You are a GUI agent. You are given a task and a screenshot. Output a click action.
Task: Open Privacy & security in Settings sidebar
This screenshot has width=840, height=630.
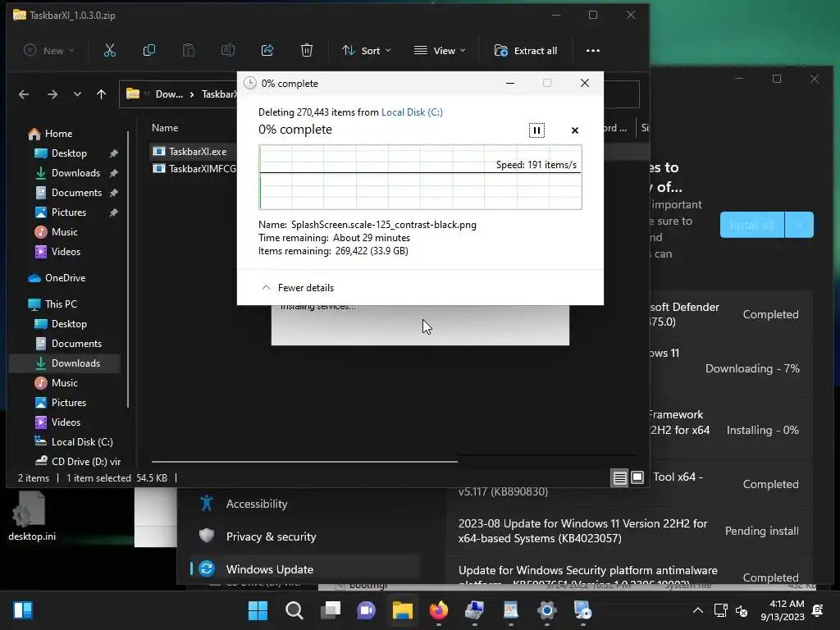coord(271,536)
